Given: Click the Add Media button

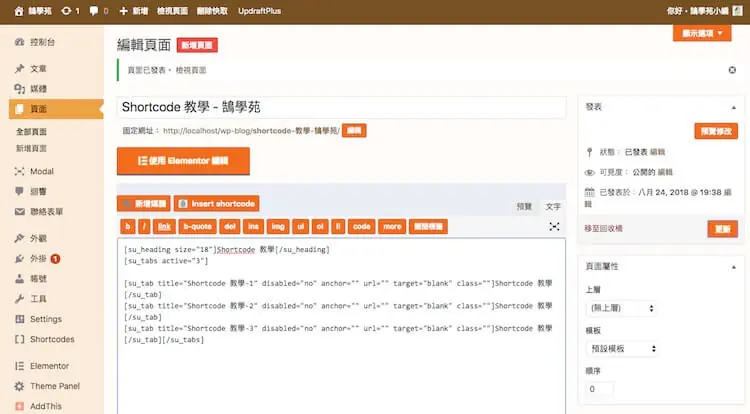Looking at the screenshot, I should [143, 204].
